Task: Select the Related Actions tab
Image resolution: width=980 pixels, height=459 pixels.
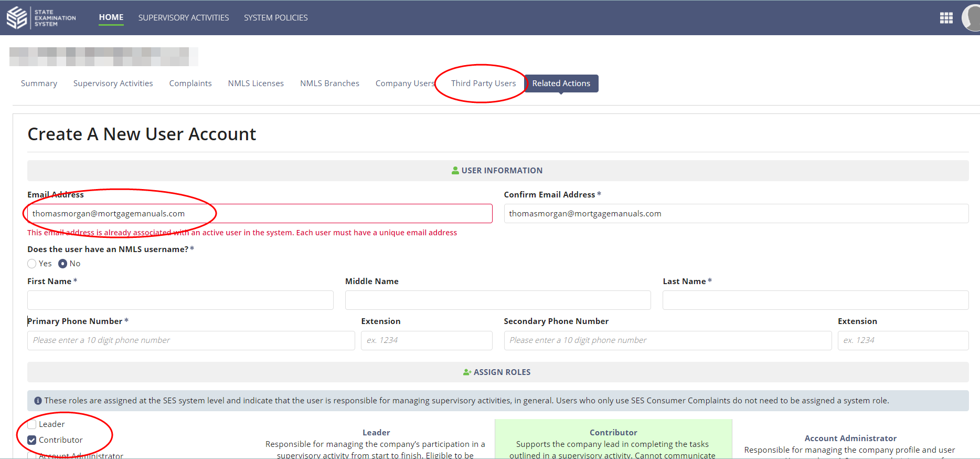Action: click(561, 84)
